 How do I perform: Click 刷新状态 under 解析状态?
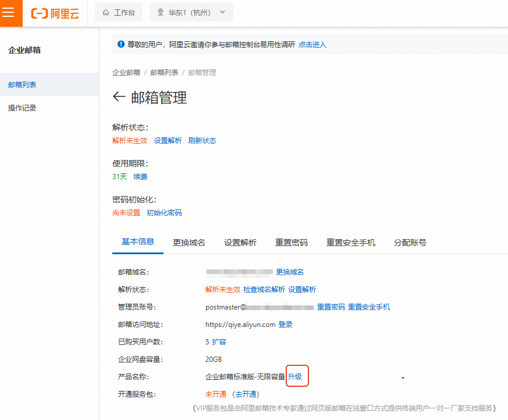pos(202,141)
